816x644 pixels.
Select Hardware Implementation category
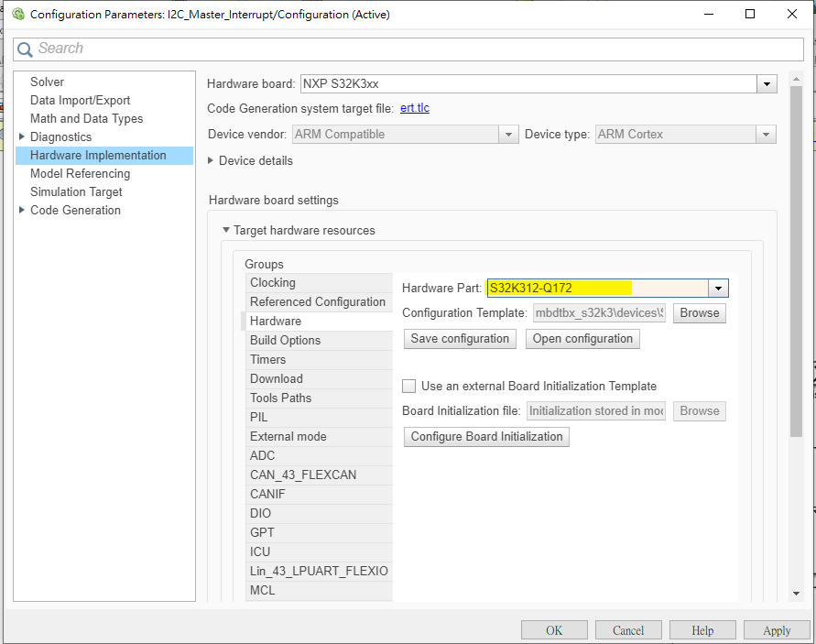104,155
